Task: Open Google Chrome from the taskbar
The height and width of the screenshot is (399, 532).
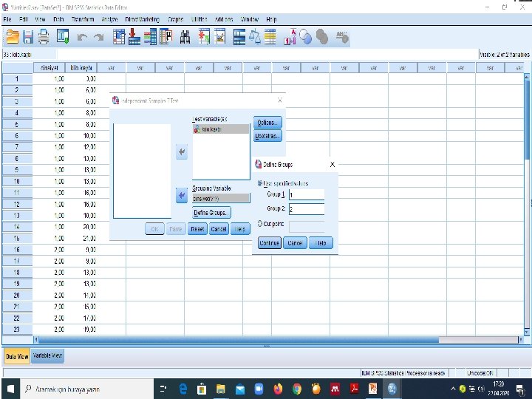Action: click(297, 389)
